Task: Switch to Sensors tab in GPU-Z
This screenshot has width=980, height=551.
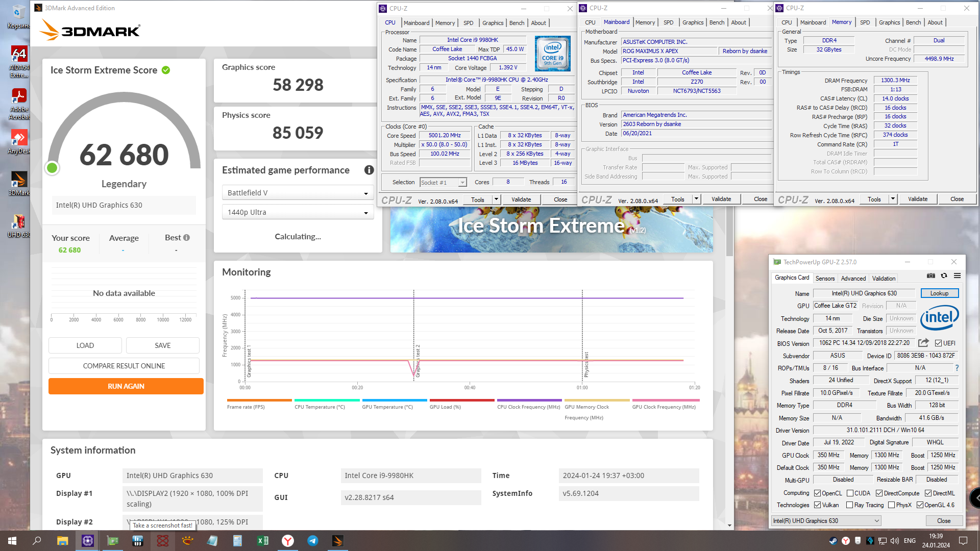Action: [x=825, y=279]
